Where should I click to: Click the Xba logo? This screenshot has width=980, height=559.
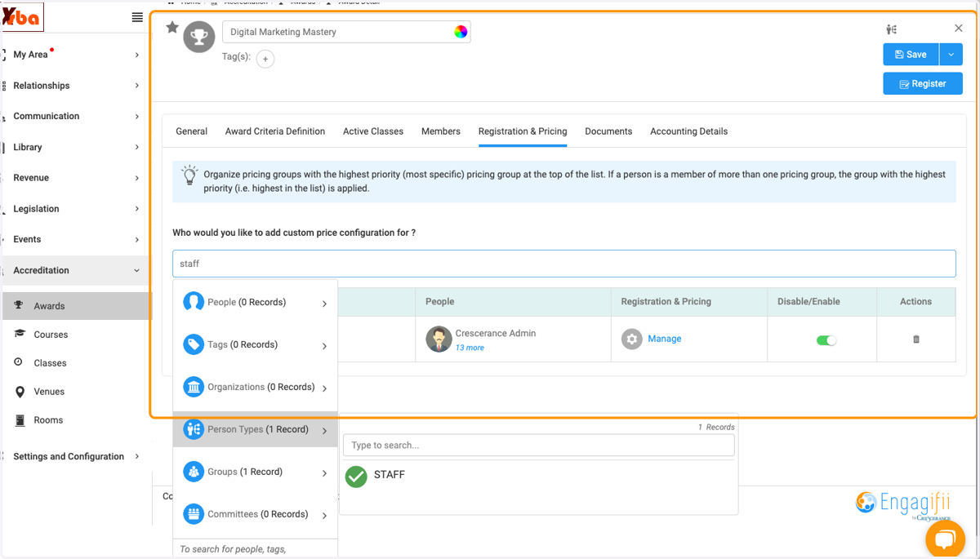[22, 17]
